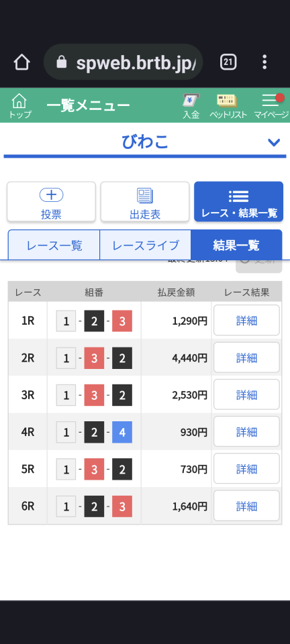Open the びわこ venue selector title

pos(145,142)
